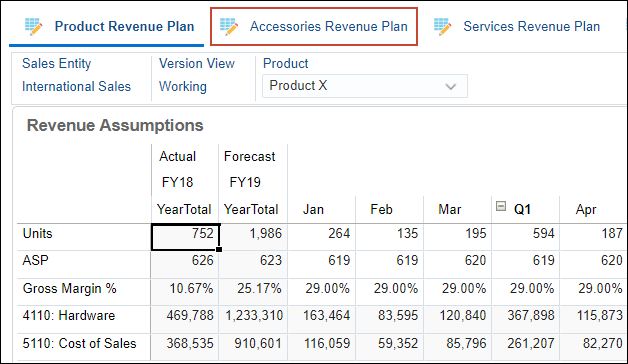Select the Units FY18 cell 752
The height and width of the screenshot is (364, 628).
pyautogui.click(x=185, y=237)
